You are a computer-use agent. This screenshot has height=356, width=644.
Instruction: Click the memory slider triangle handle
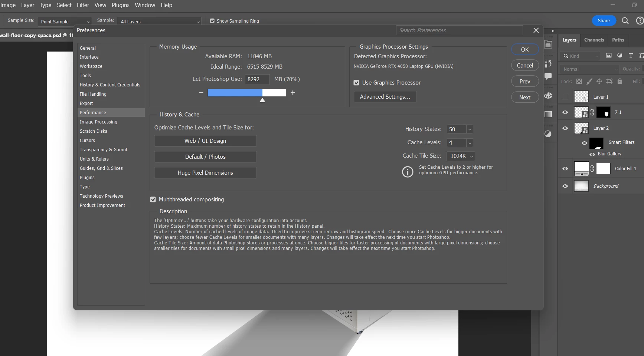point(262,100)
